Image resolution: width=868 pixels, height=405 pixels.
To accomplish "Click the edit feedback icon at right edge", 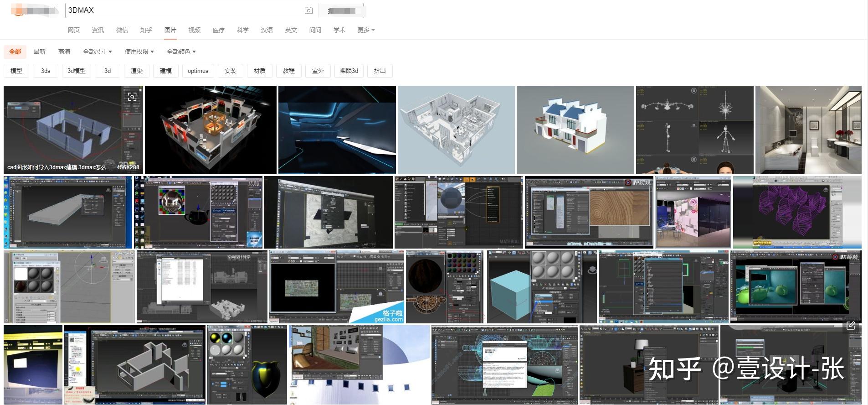I will click(x=850, y=326).
